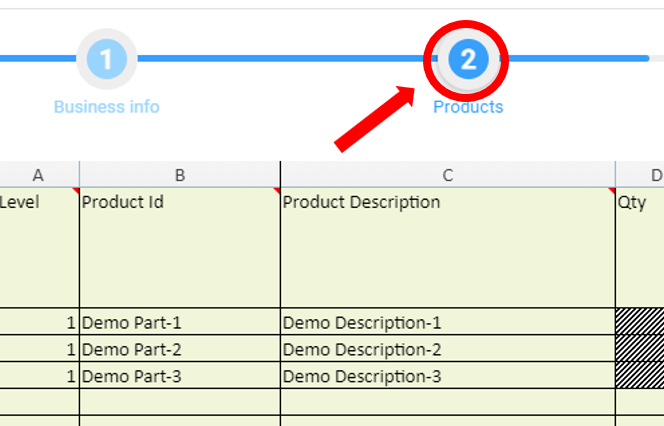The image size is (664, 426).
Task: Select the Products step label
Action: tap(468, 106)
